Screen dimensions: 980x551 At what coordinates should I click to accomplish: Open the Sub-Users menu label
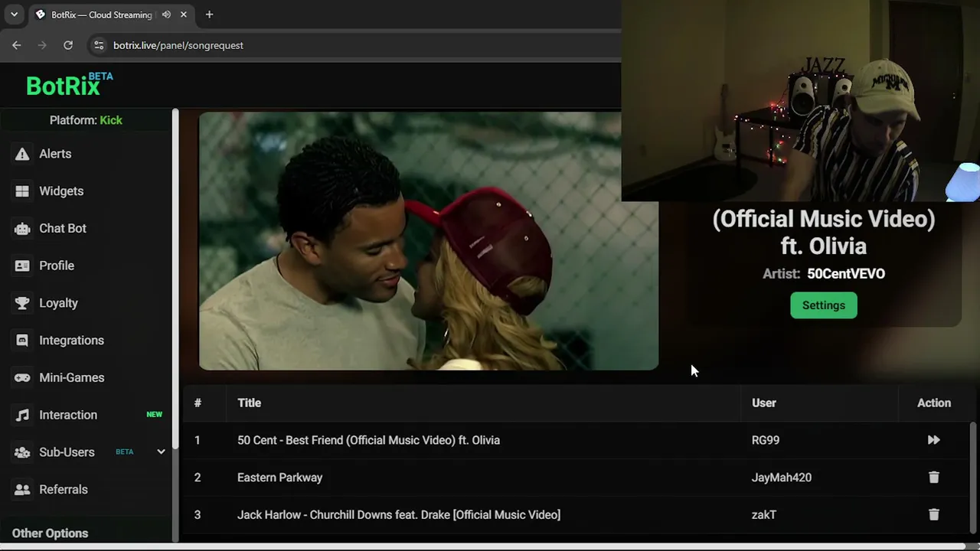[x=67, y=452]
